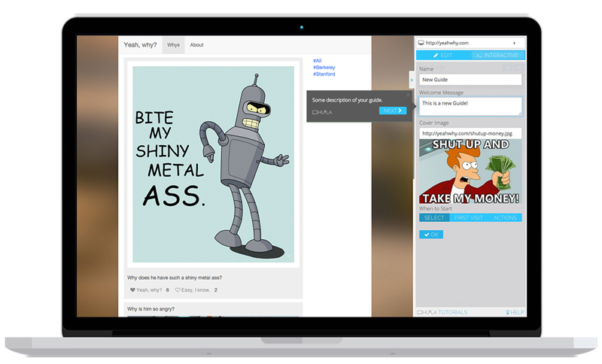
Task: Click the lightbulb icon next to HELP
Action: click(507, 312)
